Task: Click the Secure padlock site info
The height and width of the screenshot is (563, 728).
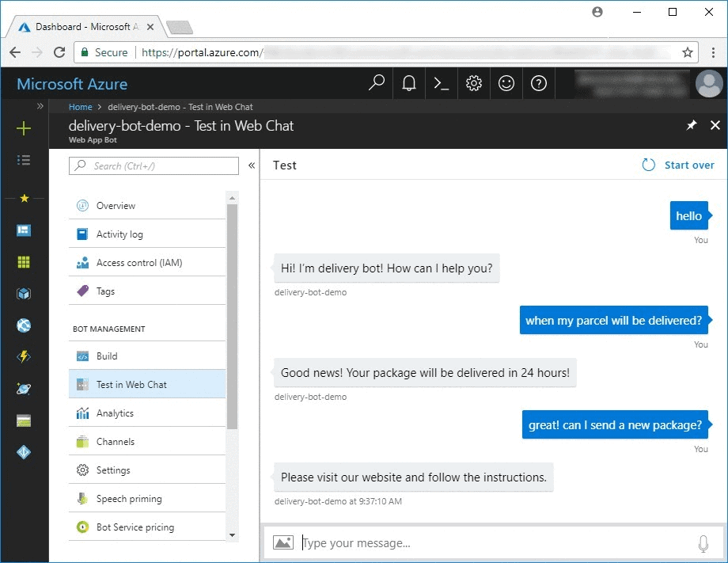Action: [104, 52]
